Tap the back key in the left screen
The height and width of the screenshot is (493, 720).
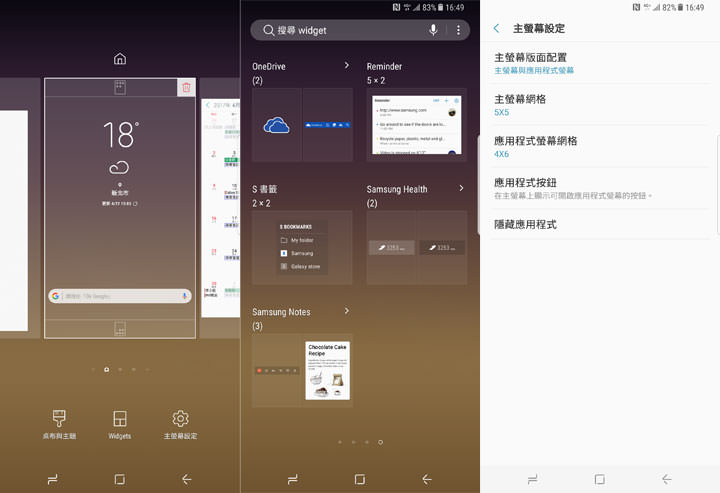[186, 479]
